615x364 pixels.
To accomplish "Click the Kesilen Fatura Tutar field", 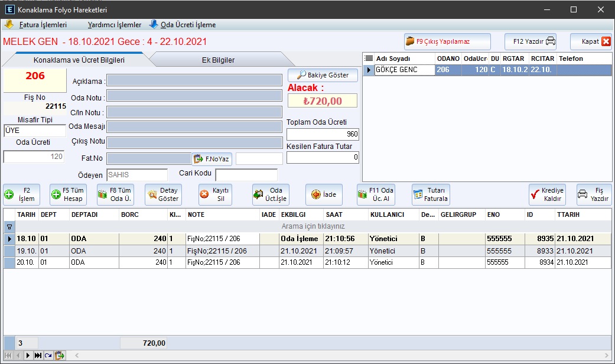I will click(323, 157).
